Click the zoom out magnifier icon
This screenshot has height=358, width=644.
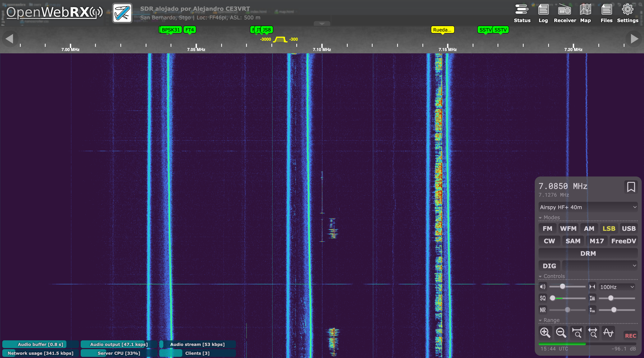tap(561, 333)
